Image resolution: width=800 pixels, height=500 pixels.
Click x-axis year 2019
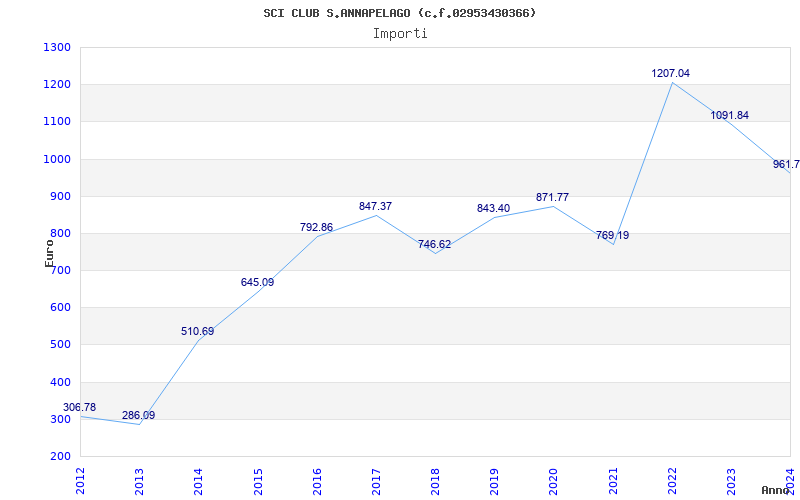click(x=494, y=481)
